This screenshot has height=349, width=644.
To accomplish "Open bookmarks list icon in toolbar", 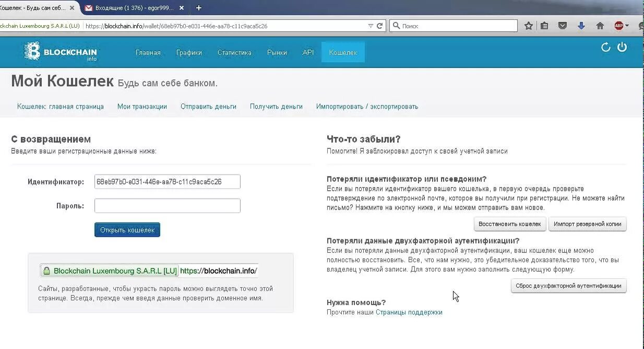I will pos(544,26).
